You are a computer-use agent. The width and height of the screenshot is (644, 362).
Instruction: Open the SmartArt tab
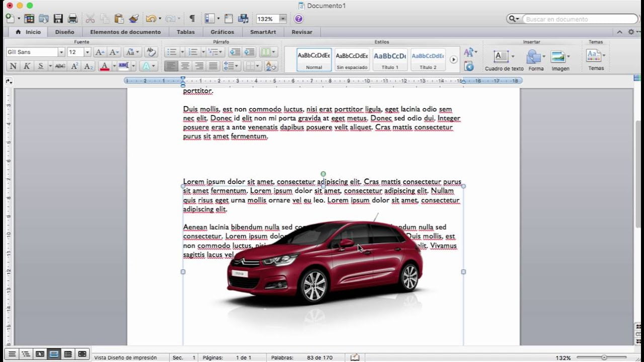[x=263, y=32]
